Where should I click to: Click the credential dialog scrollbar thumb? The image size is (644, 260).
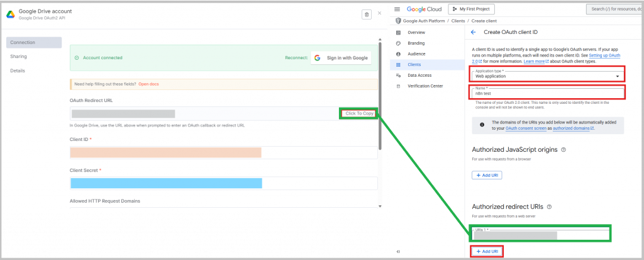click(x=380, y=94)
